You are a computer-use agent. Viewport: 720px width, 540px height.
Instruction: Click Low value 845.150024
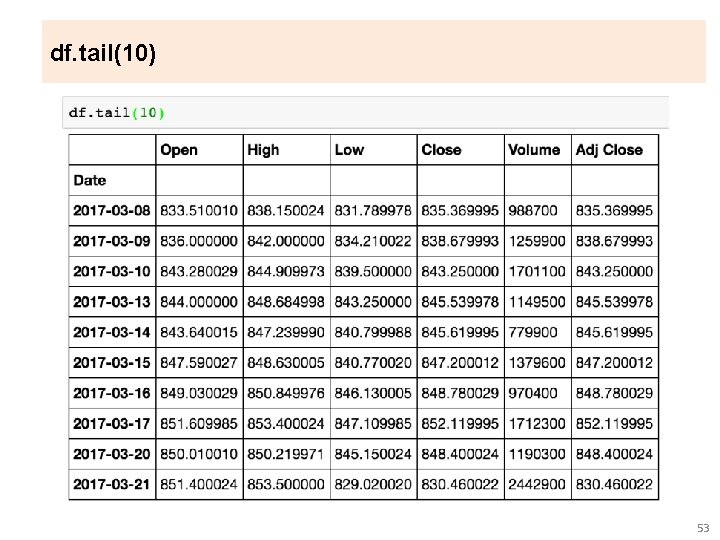pos(373,454)
